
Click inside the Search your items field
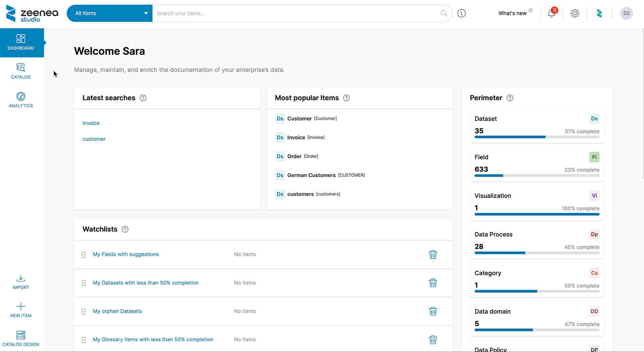295,13
